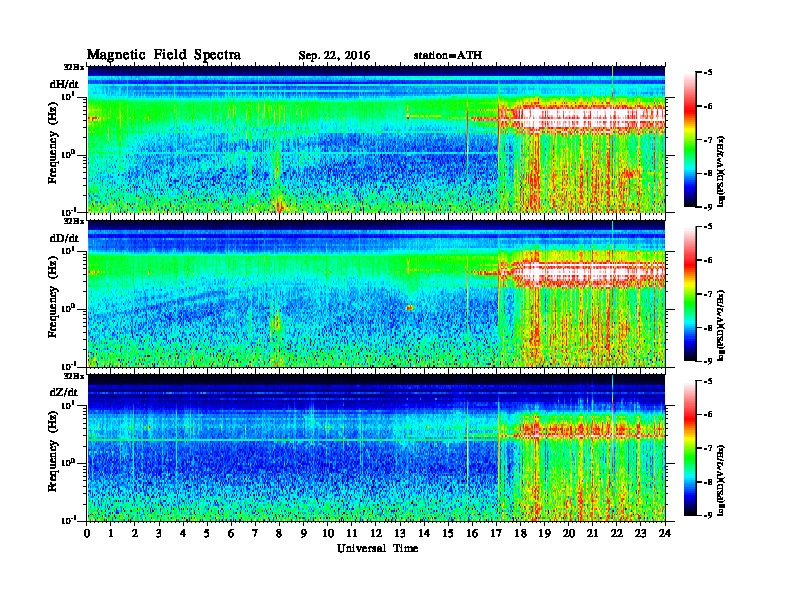
Task: Click inside the dH/dt spectrogram panel
Action: [376, 139]
